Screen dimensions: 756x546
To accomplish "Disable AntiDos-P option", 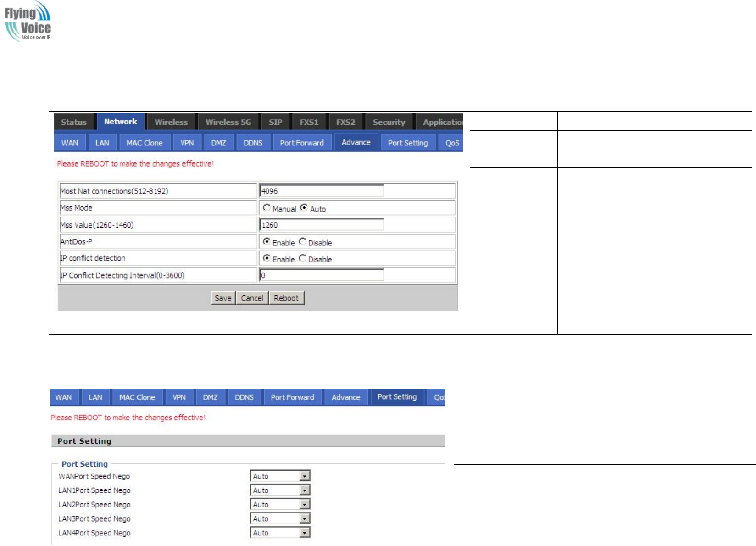I will tap(302, 241).
